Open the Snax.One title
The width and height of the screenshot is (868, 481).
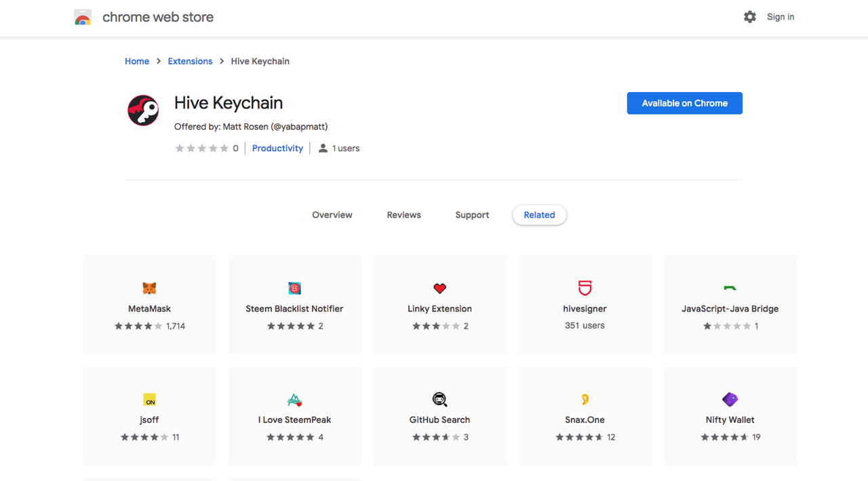point(585,420)
